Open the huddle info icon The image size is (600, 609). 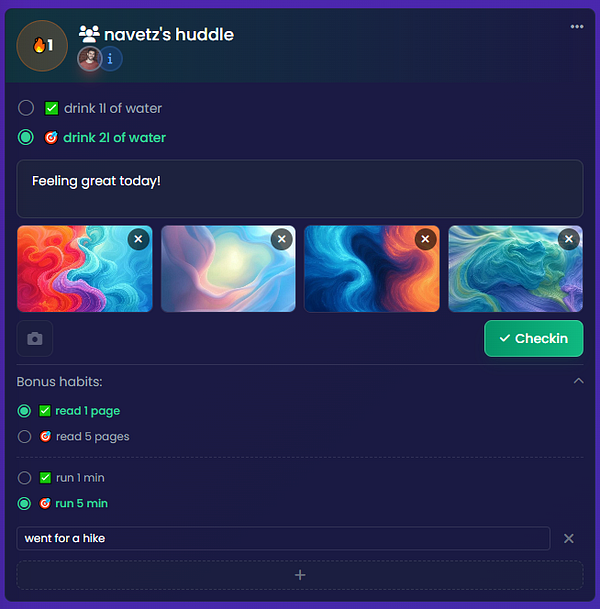[x=110, y=59]
